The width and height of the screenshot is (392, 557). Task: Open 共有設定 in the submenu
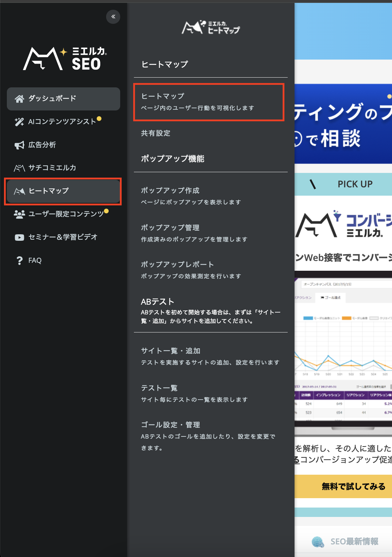coord(156,133)
